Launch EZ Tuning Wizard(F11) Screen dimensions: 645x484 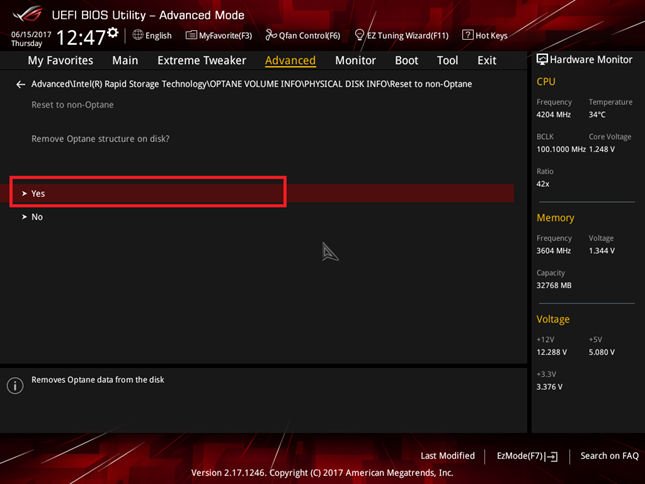(x=401, y=35)
